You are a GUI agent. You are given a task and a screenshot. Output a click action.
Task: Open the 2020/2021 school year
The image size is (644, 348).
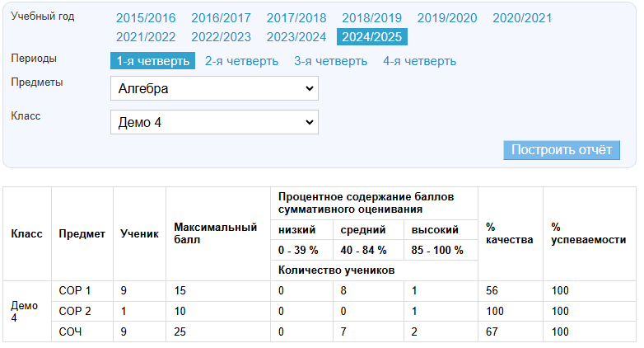tap(522, 18)
